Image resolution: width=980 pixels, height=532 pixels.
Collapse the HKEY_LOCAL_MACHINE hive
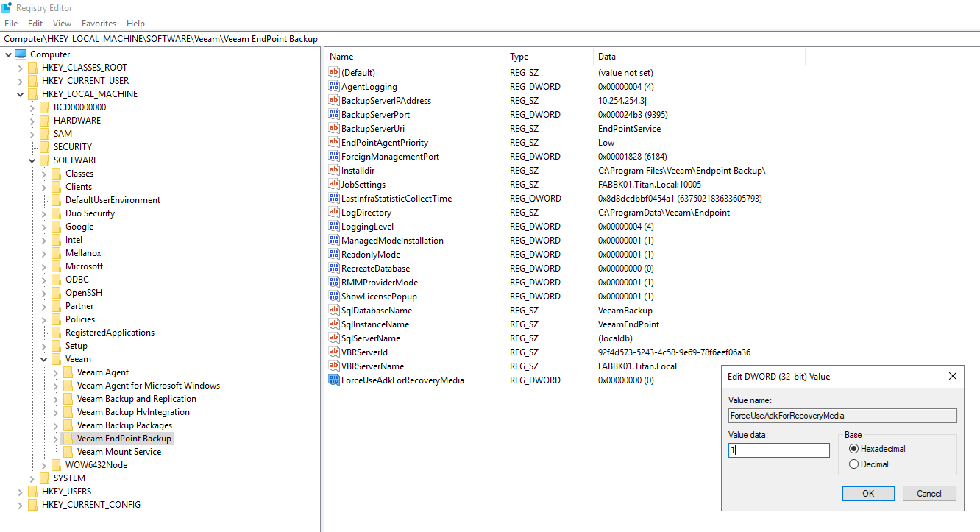[20, 94]
